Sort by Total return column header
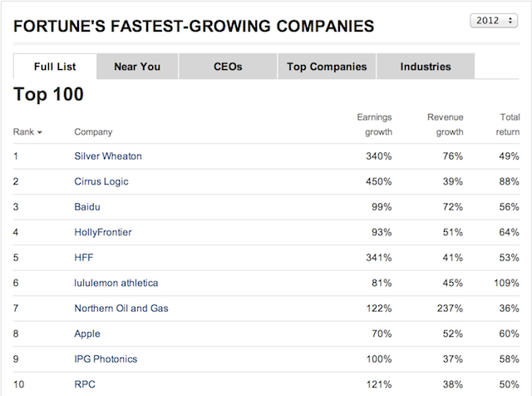Image resolution: width=532 pixels, height=396 pixels. (505, 125)
